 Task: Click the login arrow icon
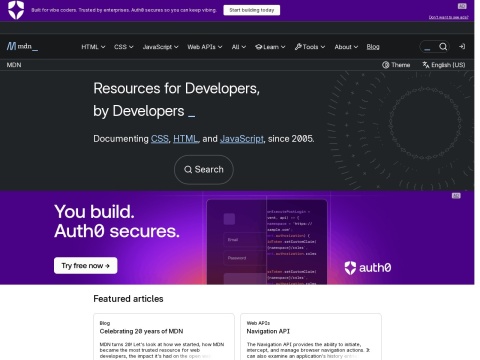(462, 47)
